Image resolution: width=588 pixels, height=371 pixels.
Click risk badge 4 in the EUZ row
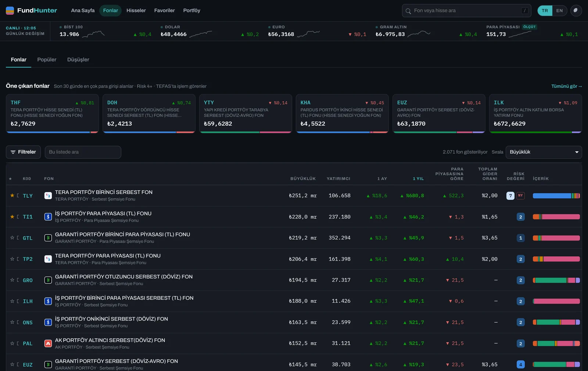click(520, 365)
